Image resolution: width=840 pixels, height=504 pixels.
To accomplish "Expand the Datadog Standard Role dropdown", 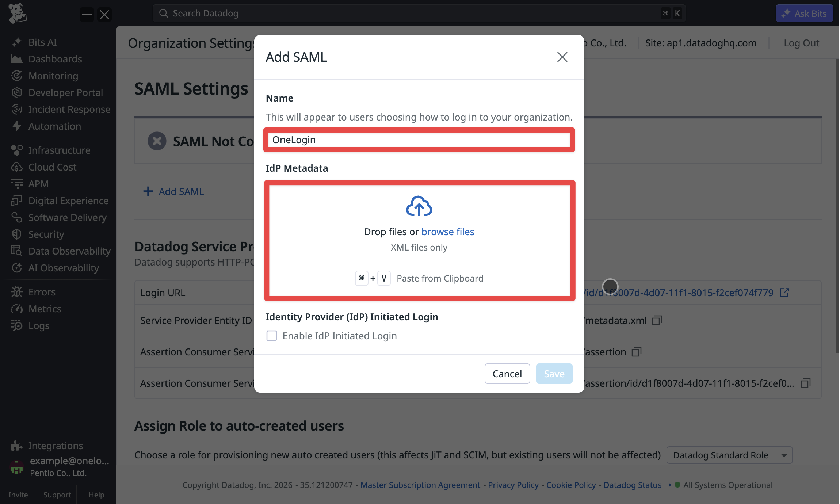I will 729,455.
